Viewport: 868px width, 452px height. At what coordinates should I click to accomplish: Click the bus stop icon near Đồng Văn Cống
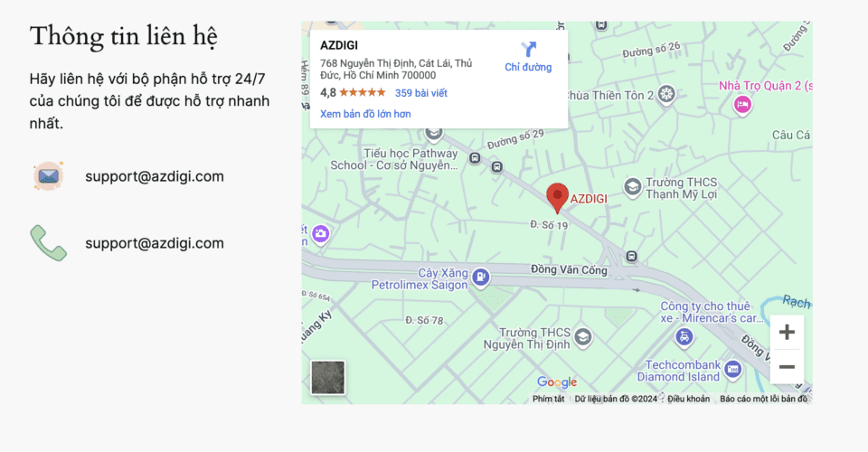[x=632, y=256]
